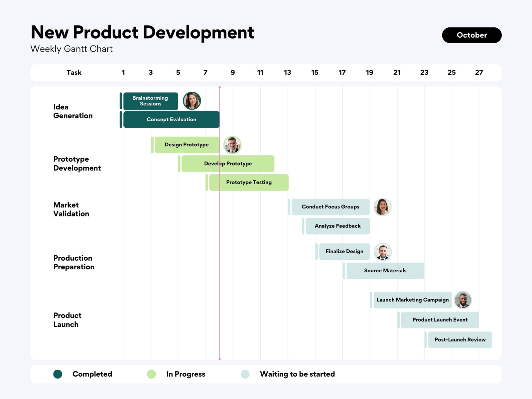
Task: Select the Production Preparation row label
Action: (74, 263)
